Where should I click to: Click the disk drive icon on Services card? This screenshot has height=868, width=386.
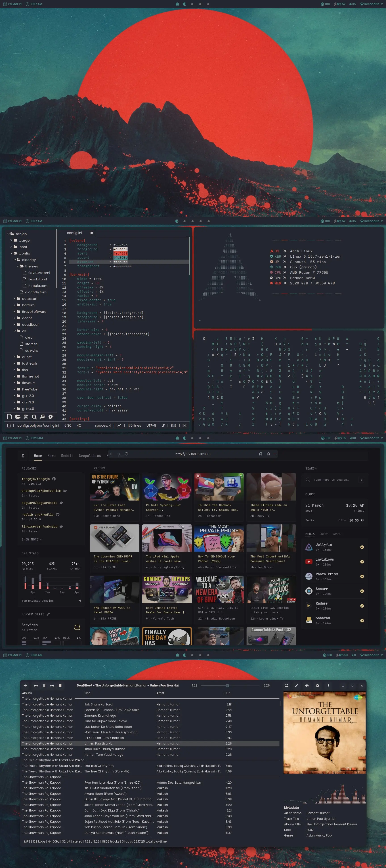tap(77, 627)
